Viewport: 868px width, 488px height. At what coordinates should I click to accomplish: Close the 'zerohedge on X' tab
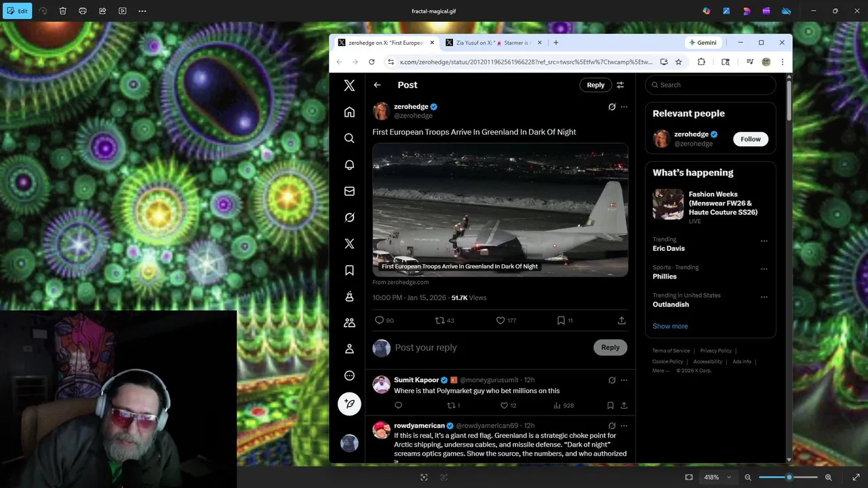432,43
